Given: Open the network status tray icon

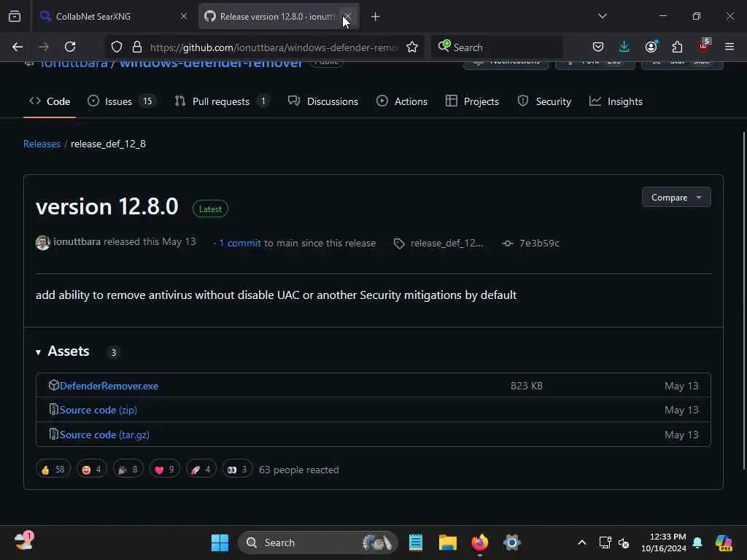Looking at the screenshot, I should pyautogui.click(x=605, y=542).
